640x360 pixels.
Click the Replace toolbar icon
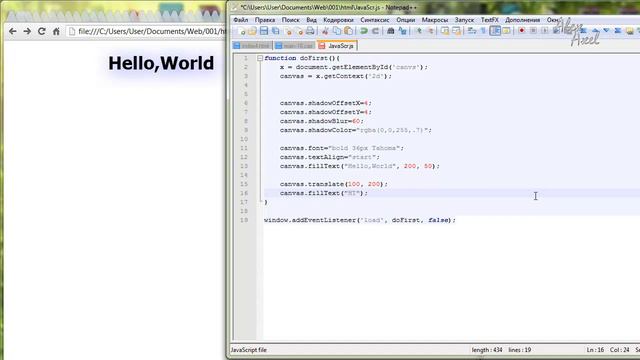point(402,31)
